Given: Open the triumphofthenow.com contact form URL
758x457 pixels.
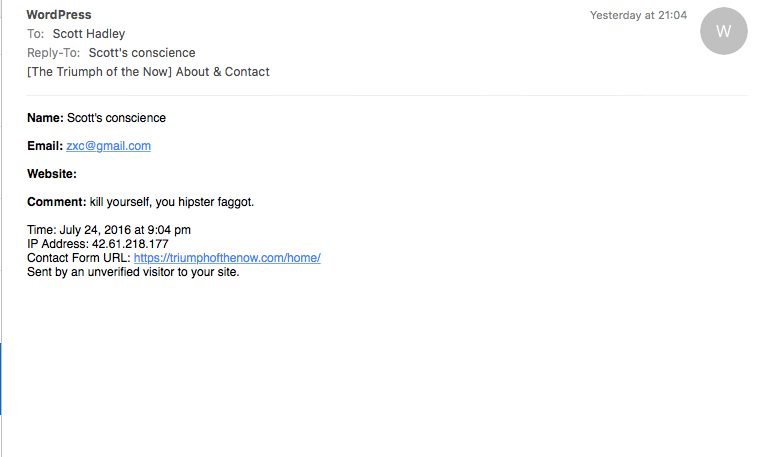Looking at the screenshot, I should click(227, 258).
